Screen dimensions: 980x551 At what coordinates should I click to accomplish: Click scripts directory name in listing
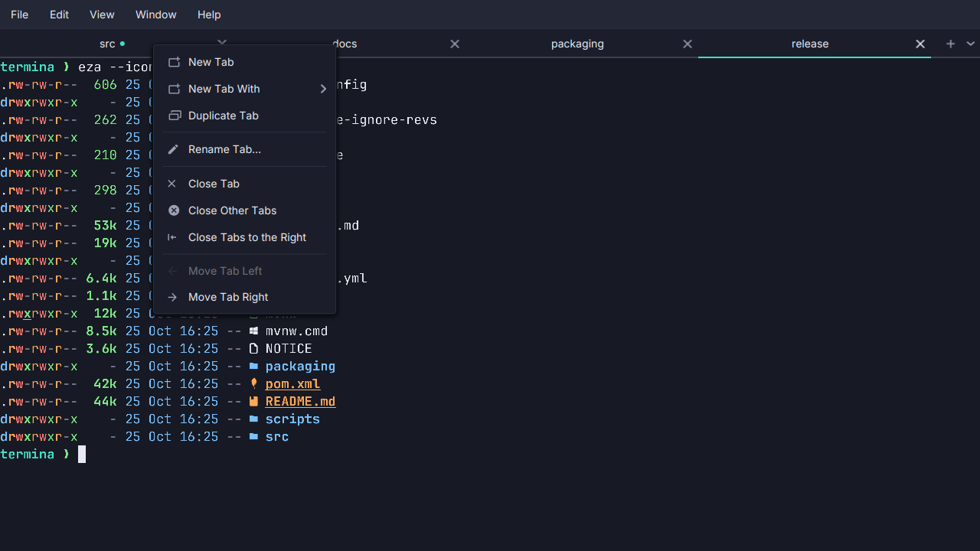click(x=292, y=419)
